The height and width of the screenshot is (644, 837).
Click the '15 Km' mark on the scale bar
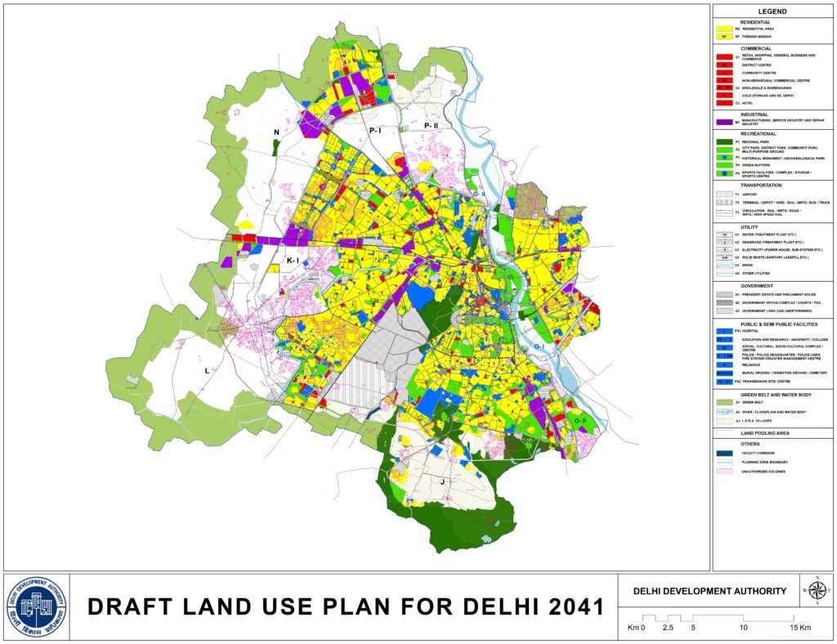[800, 628]
